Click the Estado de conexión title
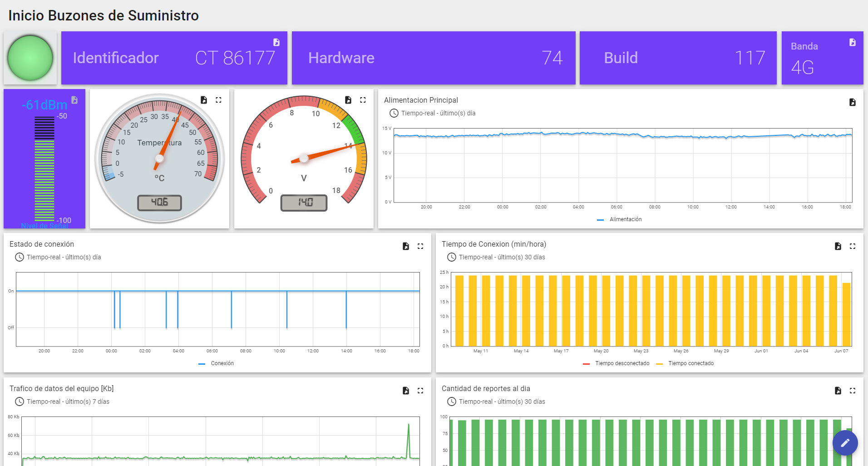Image resolution: width=868 pixels, height=466 pixels. (42, 244)
